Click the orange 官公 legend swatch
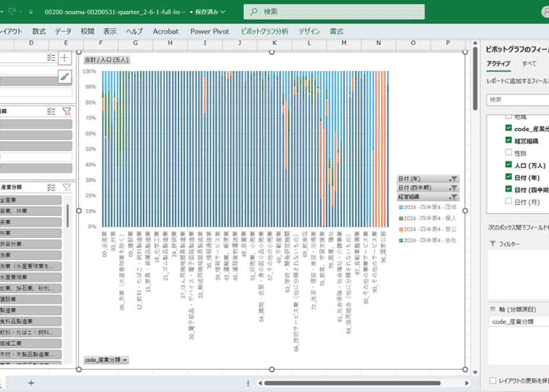 pyautogui.click(x=401, y=230)
